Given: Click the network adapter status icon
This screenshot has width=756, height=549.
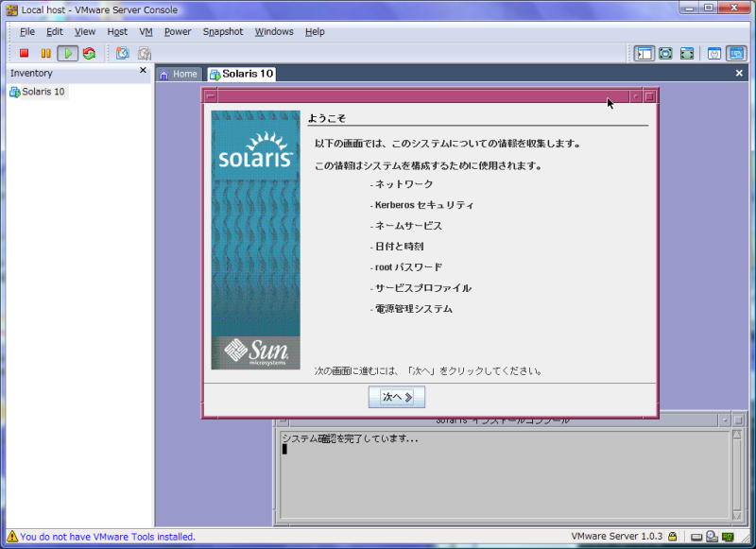Looking at the screenshot, I should click(x=727, y=537).
